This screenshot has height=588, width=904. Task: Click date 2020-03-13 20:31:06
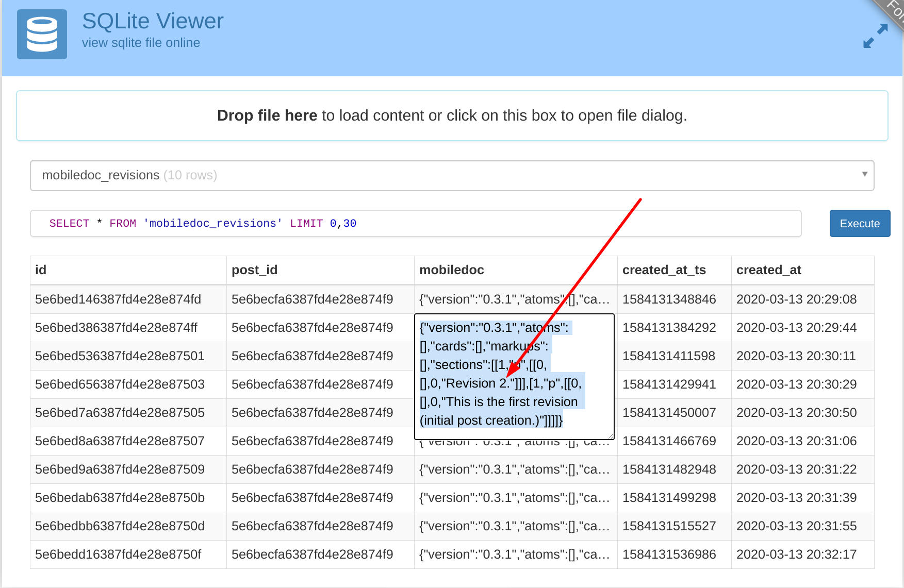(x=796, y=441)
